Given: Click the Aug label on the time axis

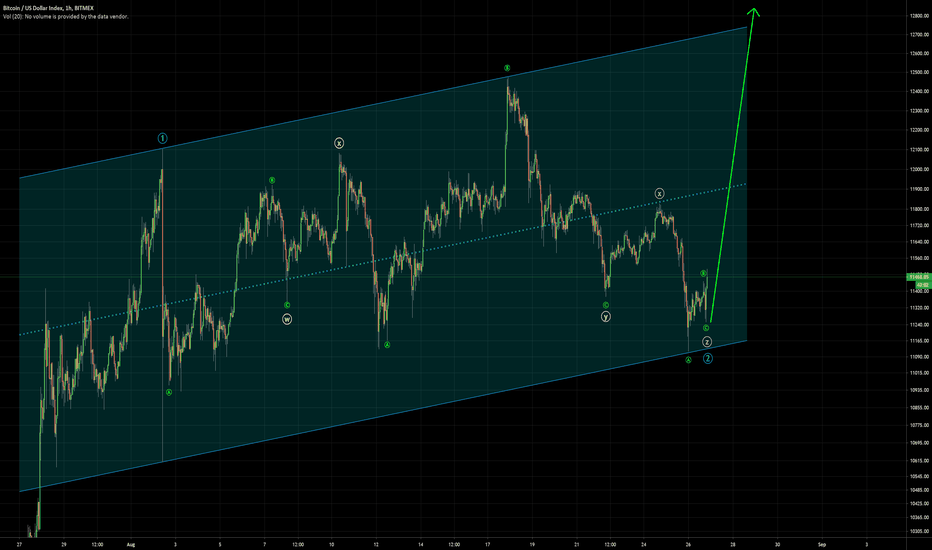Looking at the screenshot, I should pyautogui.click(x=131, y=544).
